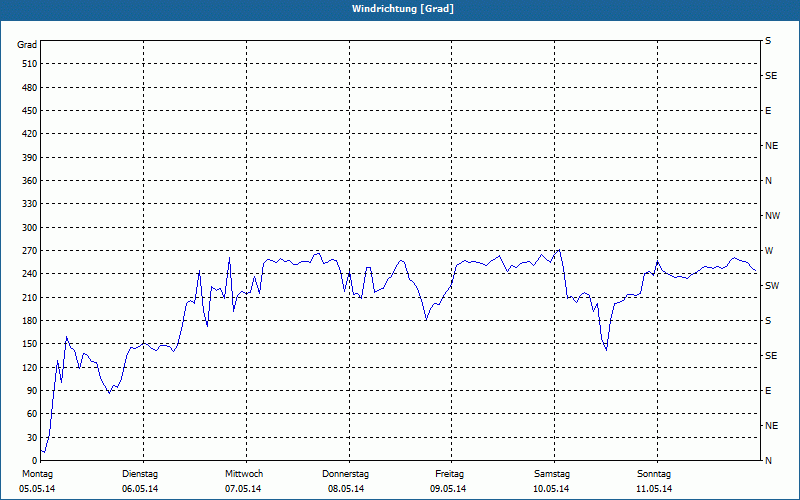This screenshot has width=800, height=500.
Task: Click the date 05.05.14
Action: pos(37,489)
